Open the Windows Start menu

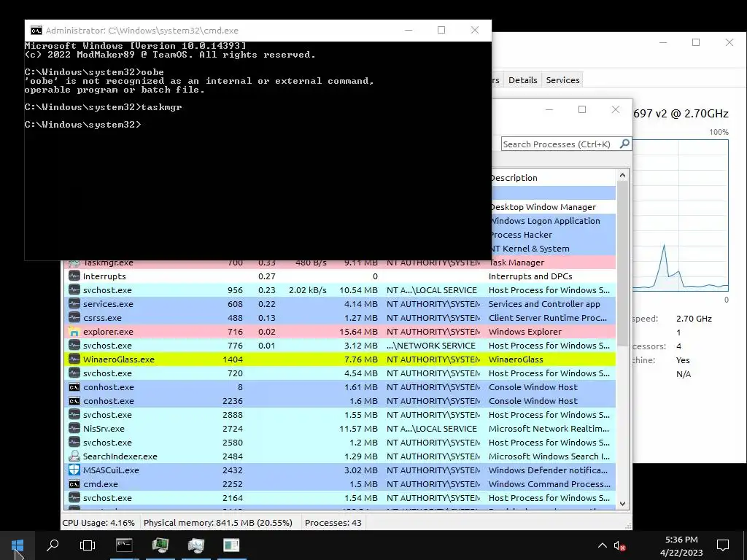[x=18, y=545]
